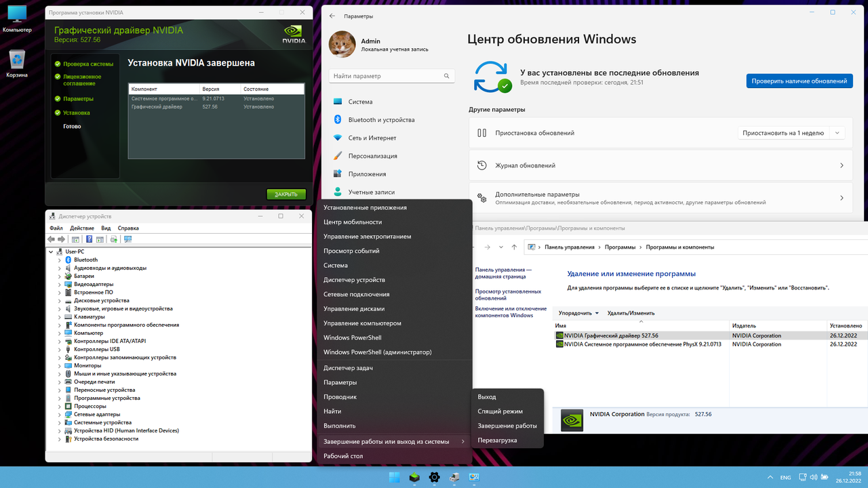Click the Control Panel taskbar icon
The image size is (868, 488).
[x=474, y=477]
